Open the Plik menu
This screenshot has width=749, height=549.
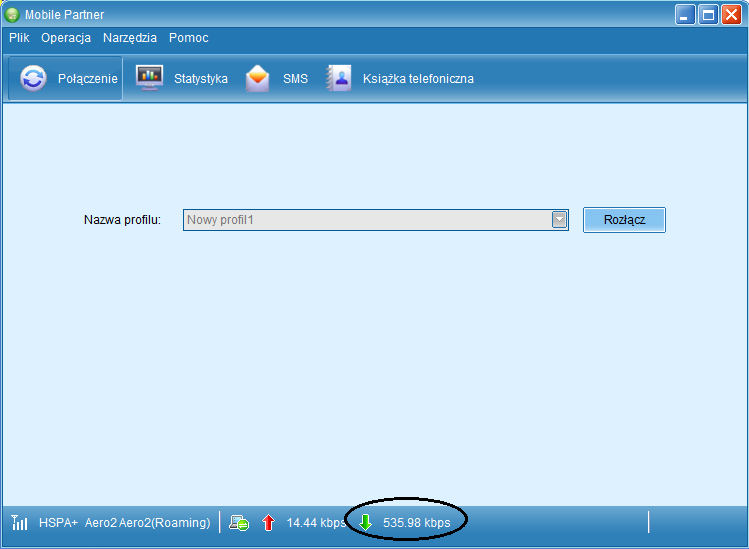(x=19, y=38)
